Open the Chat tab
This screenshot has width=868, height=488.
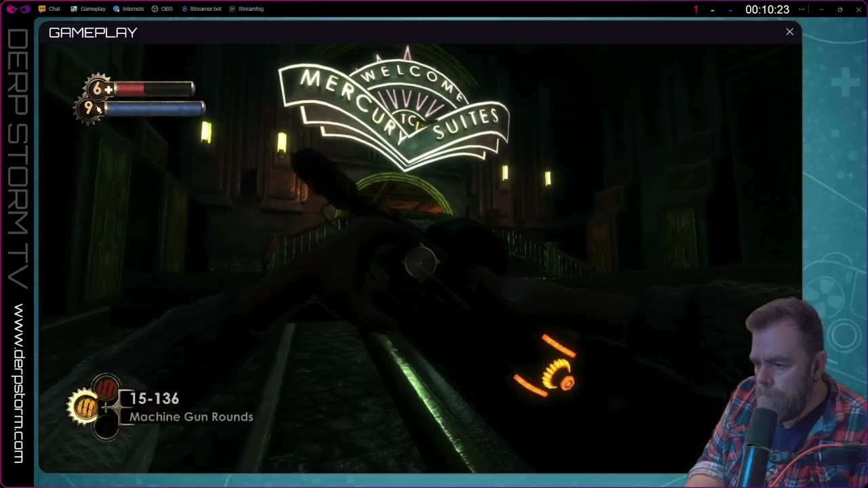tap(50, 9)
